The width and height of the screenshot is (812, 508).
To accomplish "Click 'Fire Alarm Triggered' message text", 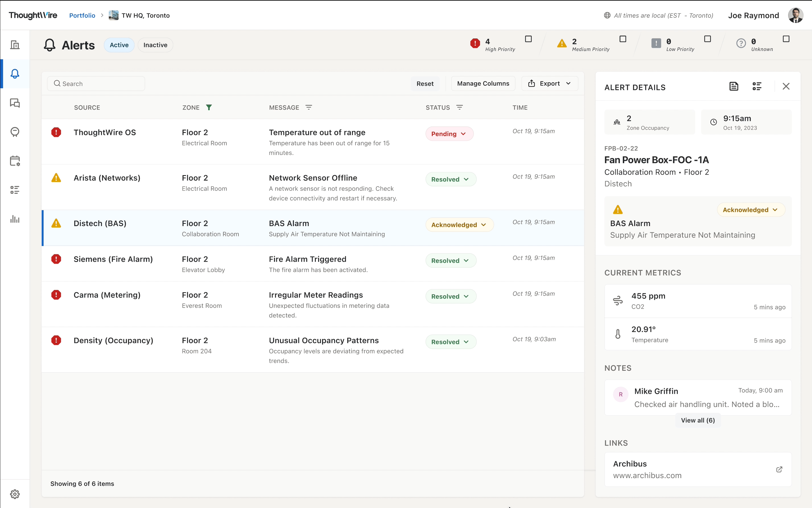I will click(x=308, y=259).
